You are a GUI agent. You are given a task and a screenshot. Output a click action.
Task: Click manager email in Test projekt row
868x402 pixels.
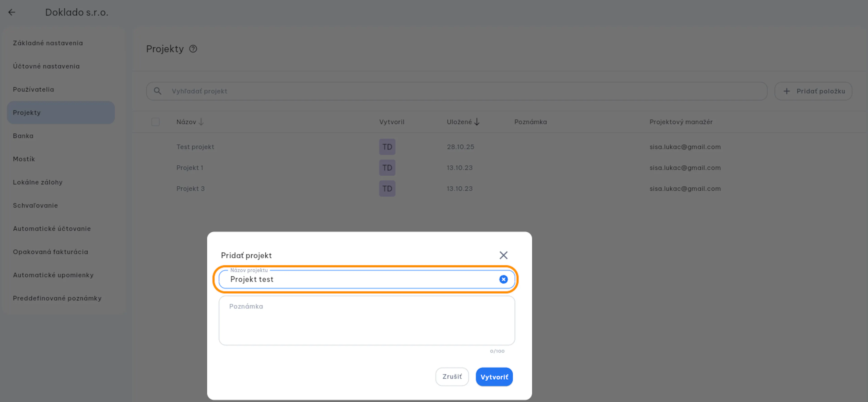[685, 147]
